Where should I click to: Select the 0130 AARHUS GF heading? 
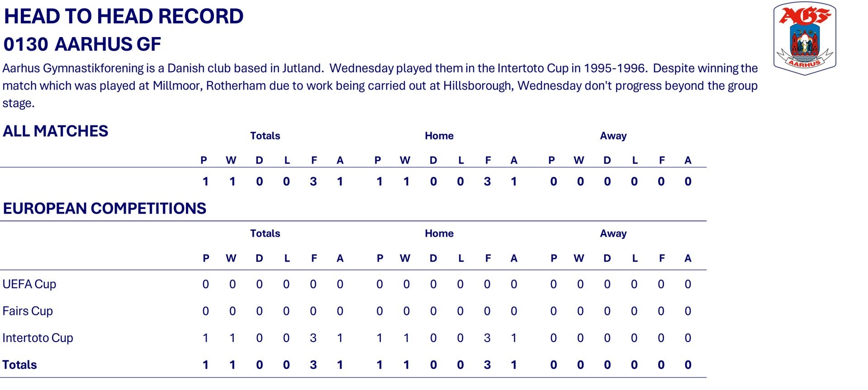coord(82,44)
